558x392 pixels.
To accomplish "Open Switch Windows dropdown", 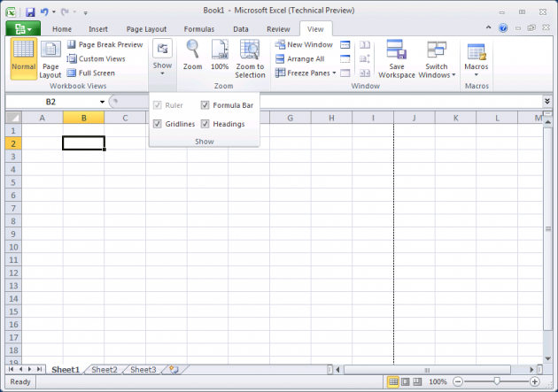I will tap(437, 59).
